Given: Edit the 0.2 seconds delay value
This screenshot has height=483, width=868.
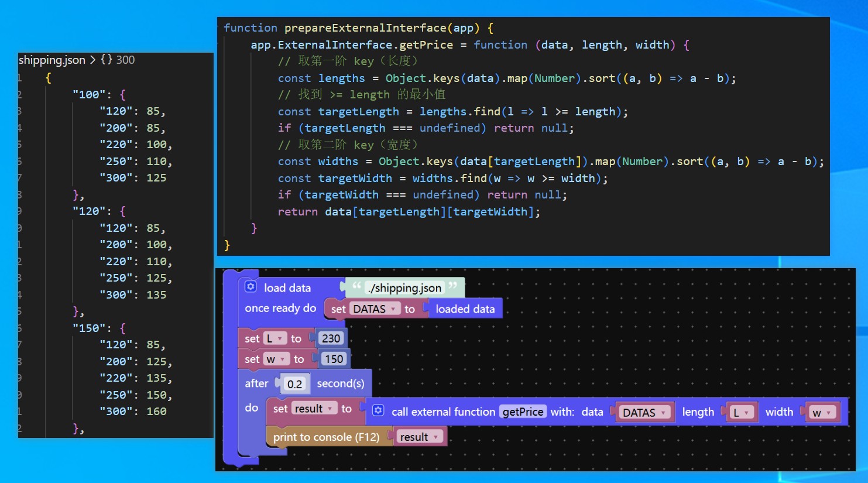Looking at the screenshot, I should (294, 384).
